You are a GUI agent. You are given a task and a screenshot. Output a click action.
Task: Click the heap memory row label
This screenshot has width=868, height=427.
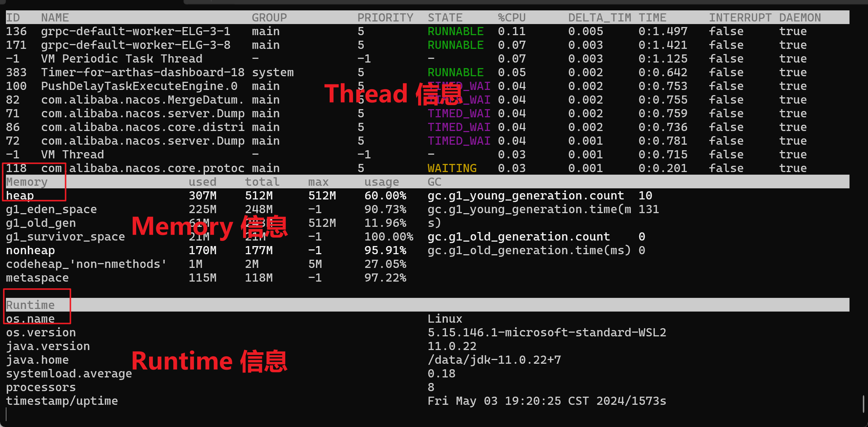pos(20,196)
